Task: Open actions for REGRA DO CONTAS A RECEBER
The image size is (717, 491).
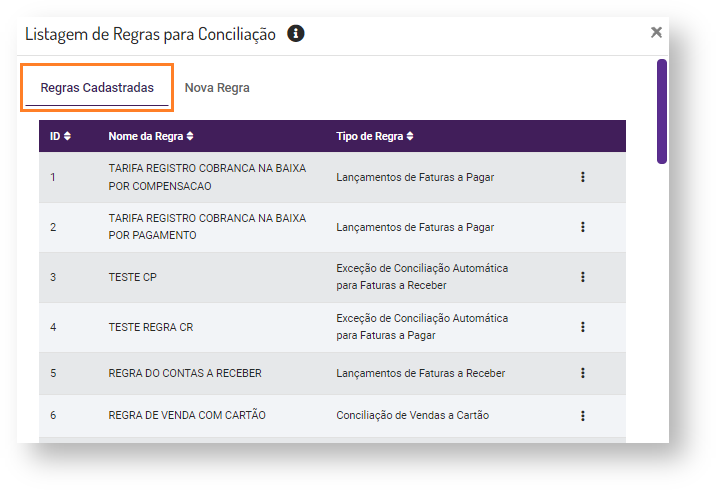Action: [x=582, y=373]
